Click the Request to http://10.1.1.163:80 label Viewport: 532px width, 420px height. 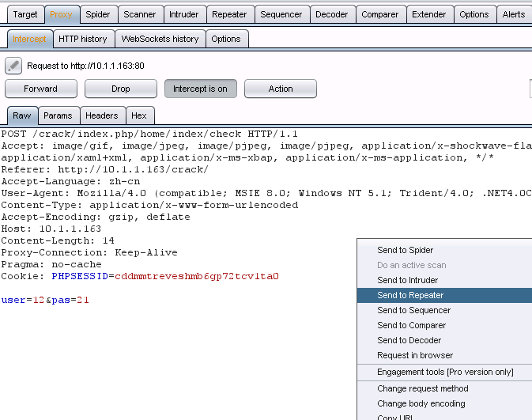tap(85, 66)
